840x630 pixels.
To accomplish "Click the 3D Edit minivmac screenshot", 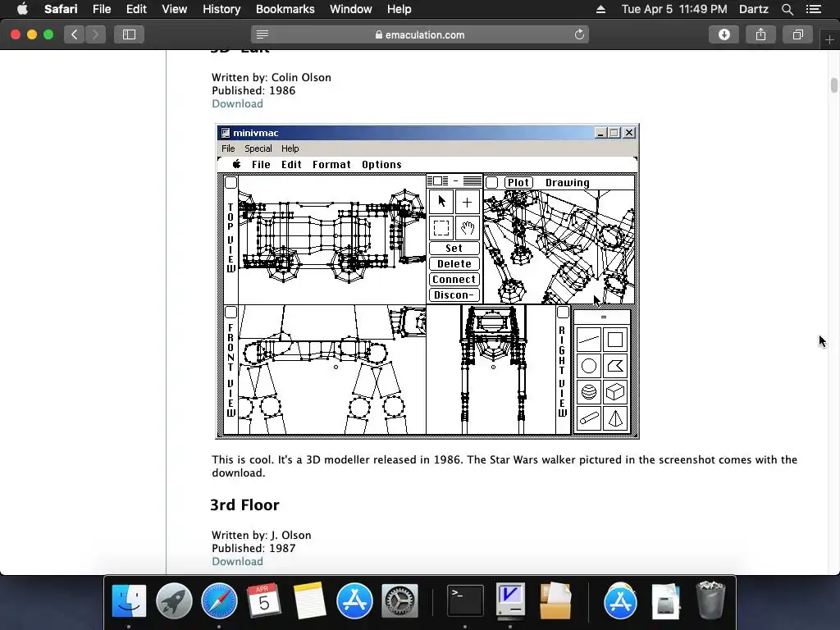I will click(427, 281).
